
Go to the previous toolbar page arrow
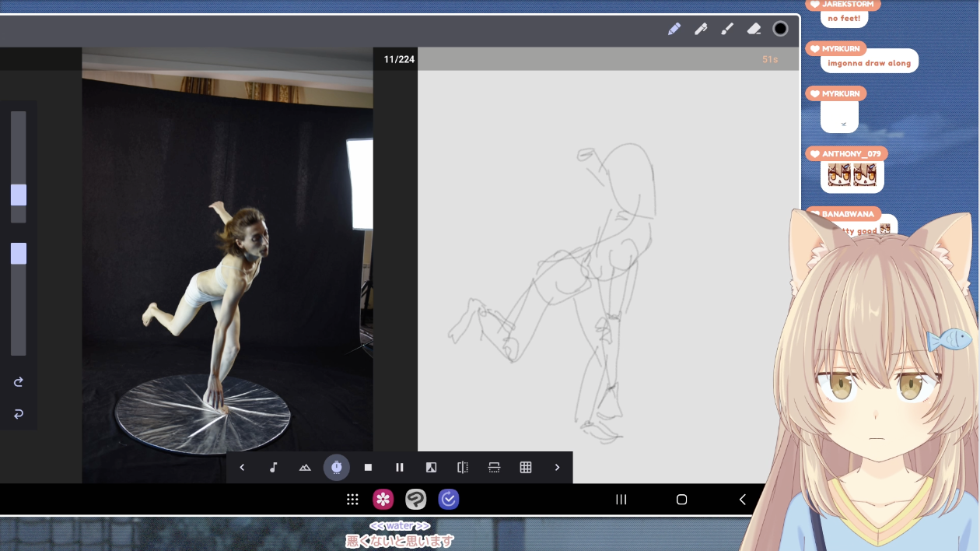[x=242, y=468]
